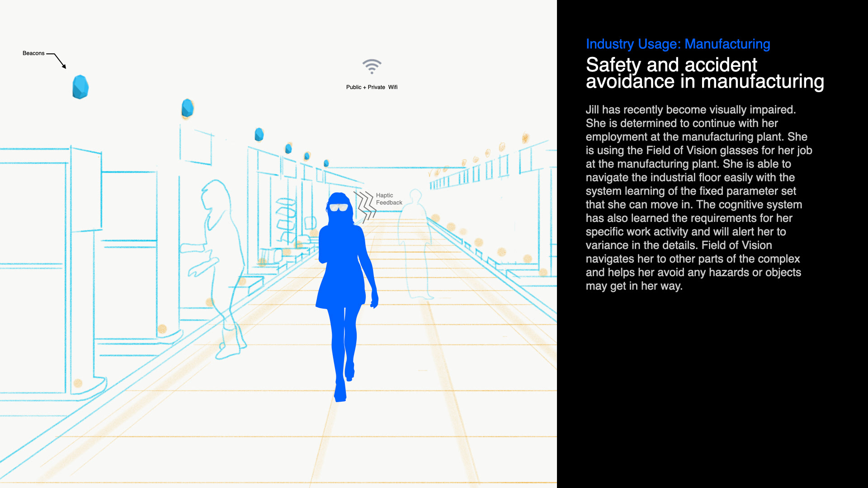Click the orange dot at bottom-left pillar

point(78,383)
